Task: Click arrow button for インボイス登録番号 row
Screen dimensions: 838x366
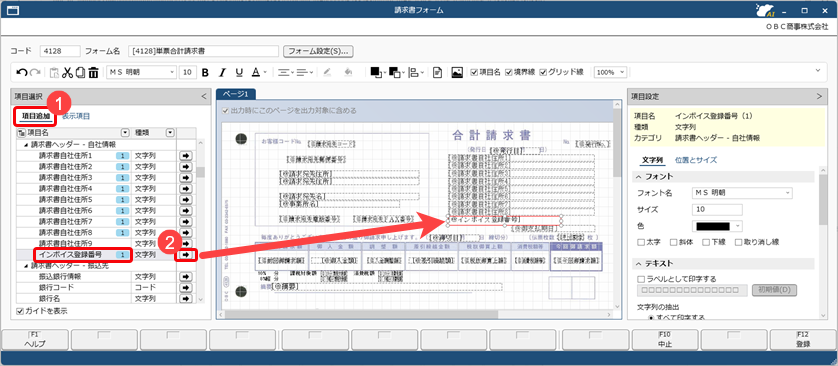Action: [x=185, y=255]
